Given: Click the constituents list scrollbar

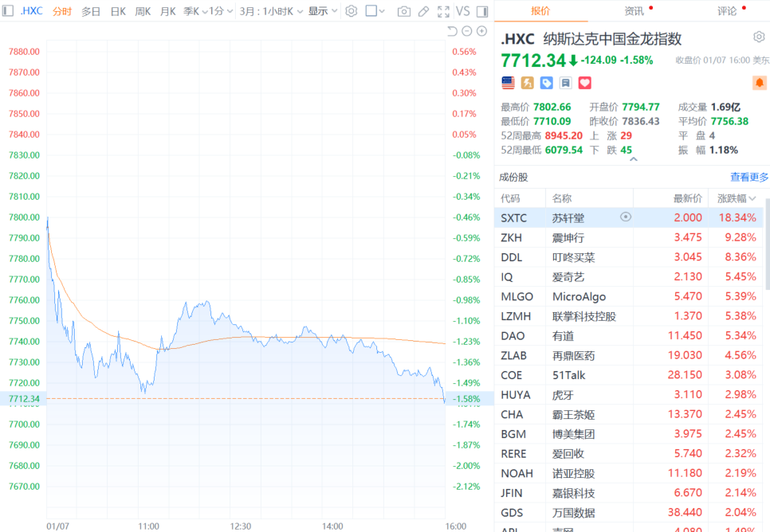Looking at the screenshot, I should [x=767, y=244].
